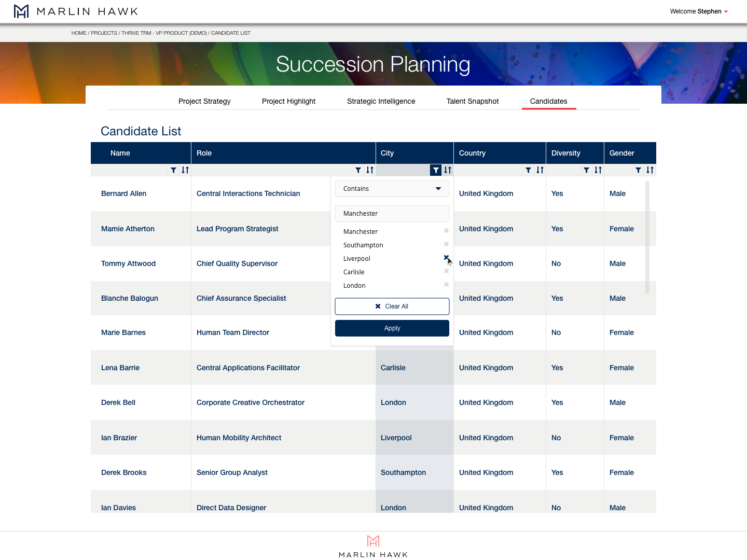Open the Country column filter icon
The image size is (747, 560).
529,170
